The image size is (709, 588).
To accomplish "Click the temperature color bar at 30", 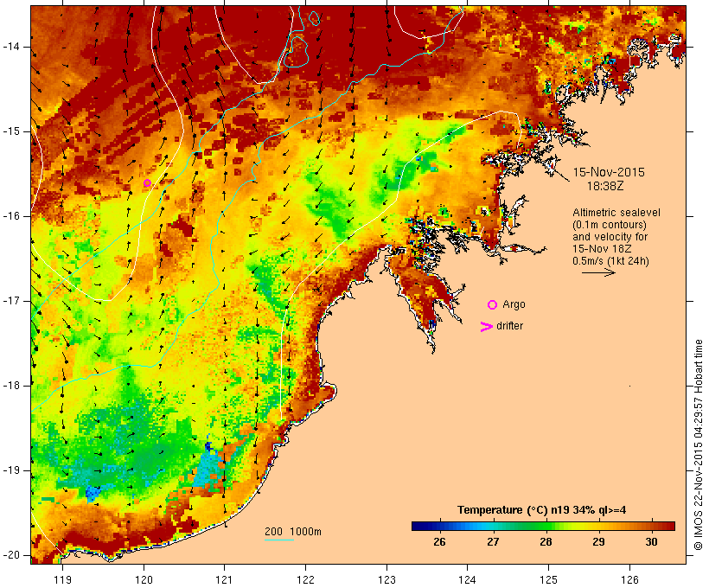I will 651,526.
